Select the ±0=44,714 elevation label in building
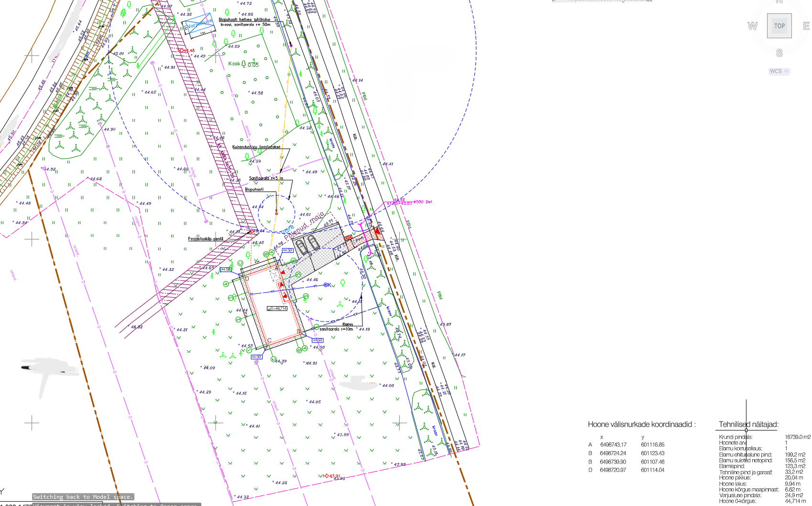This screenshot has width=812, height=506. click(x=277, y=309)
